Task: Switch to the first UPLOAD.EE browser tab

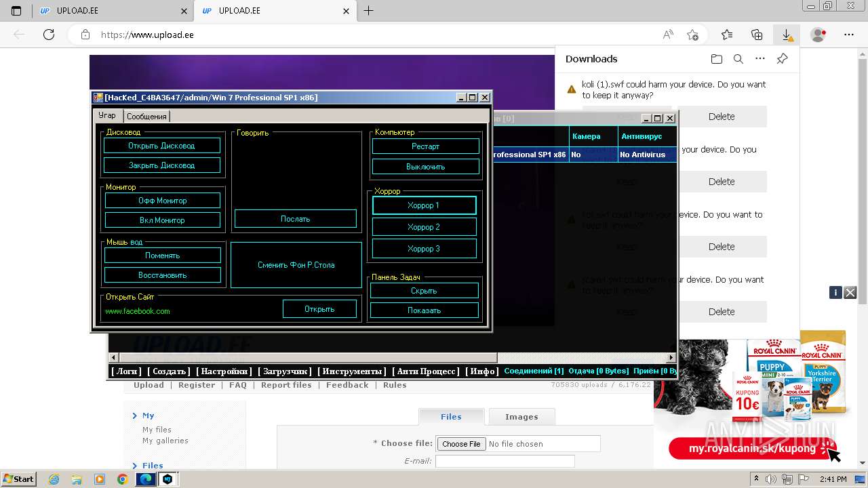Action: tap(112, 11)
